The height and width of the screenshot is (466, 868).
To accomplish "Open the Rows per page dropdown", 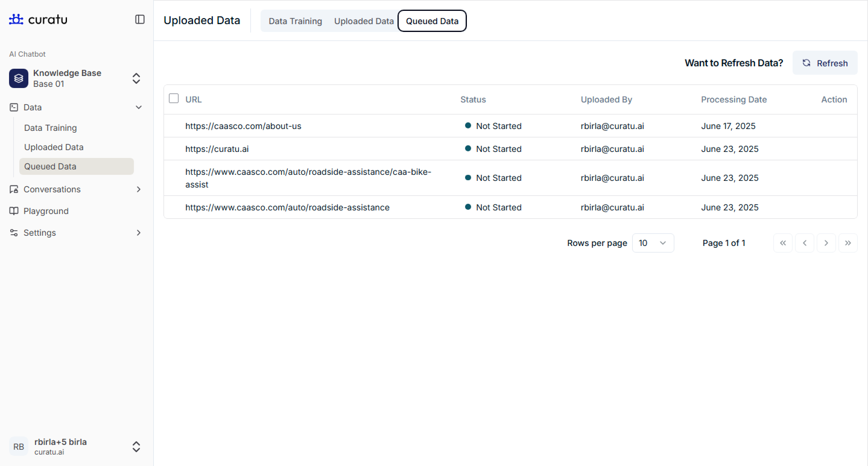I will pyautogui.click(x=653, y=243).
